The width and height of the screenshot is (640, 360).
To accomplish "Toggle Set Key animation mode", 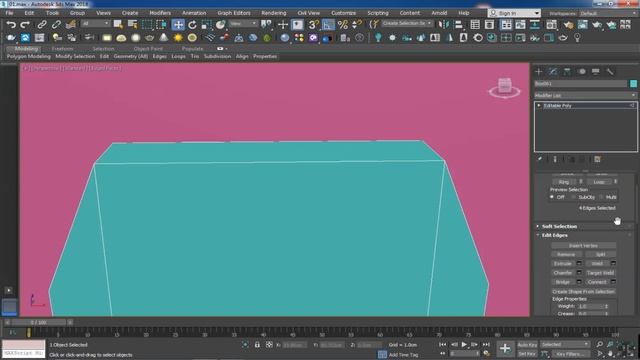I will 527,354.
